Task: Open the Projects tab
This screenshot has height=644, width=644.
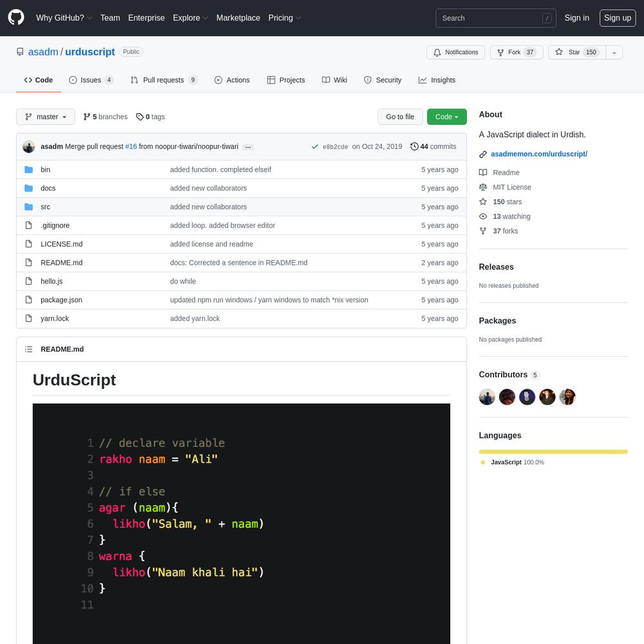Action: [x=286, y=80]
